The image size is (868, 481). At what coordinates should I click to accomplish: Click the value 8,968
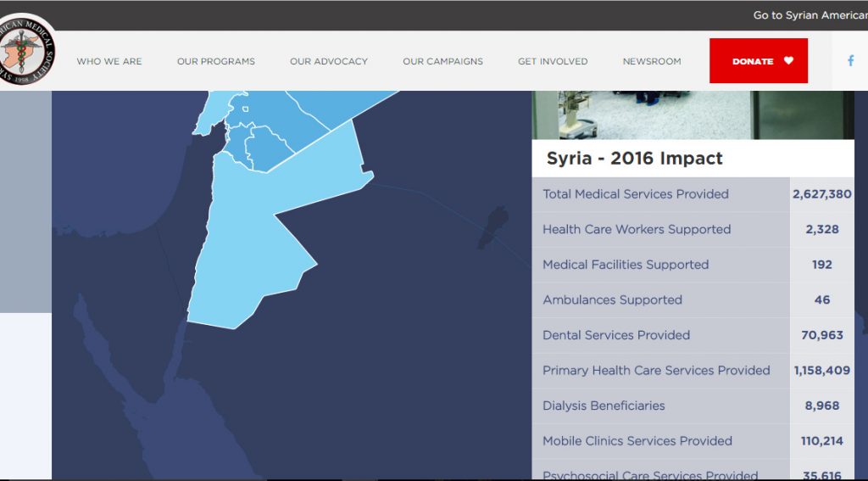pyautogui.click(x=822, y=405)
